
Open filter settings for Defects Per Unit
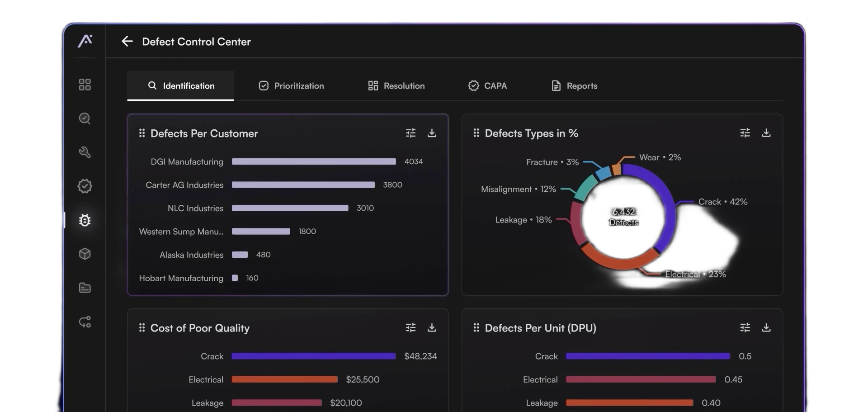[x=745, y=327]
